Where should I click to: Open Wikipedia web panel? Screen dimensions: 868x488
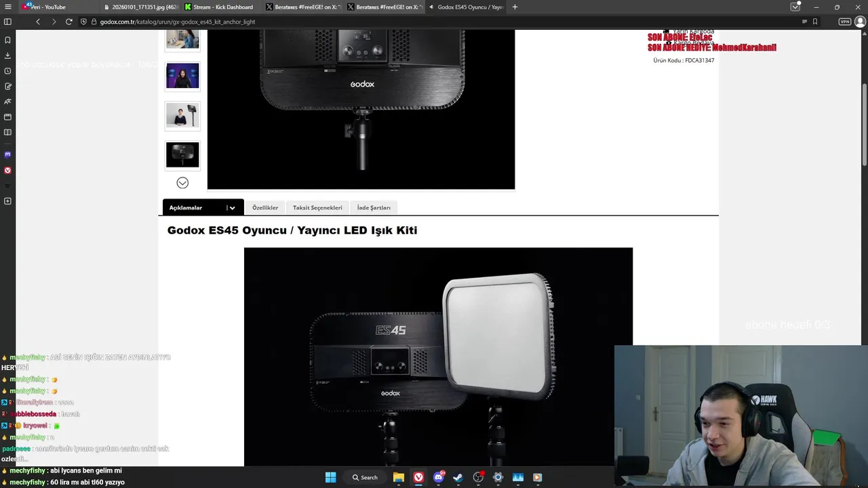tap(7, 186)
